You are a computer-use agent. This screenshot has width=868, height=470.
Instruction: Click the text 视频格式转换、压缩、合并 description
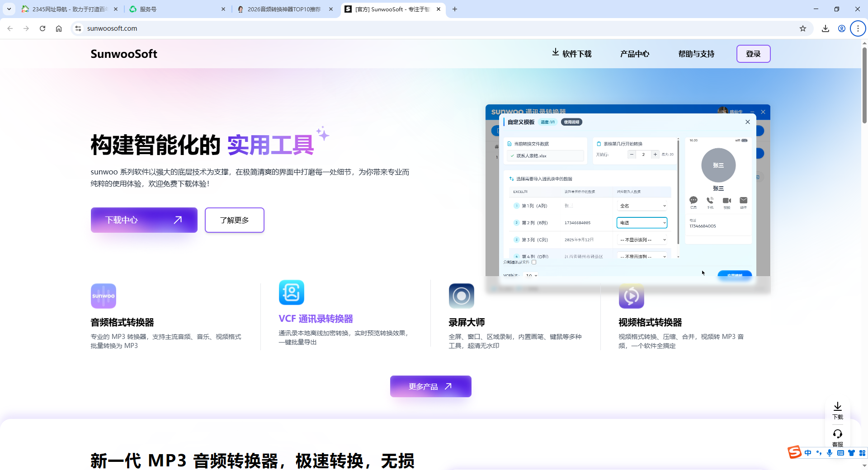click(x=681, y=341)
